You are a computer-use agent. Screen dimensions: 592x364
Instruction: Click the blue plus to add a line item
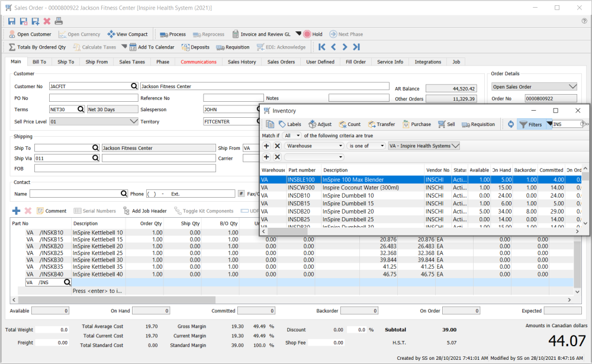tap(16, 211)
